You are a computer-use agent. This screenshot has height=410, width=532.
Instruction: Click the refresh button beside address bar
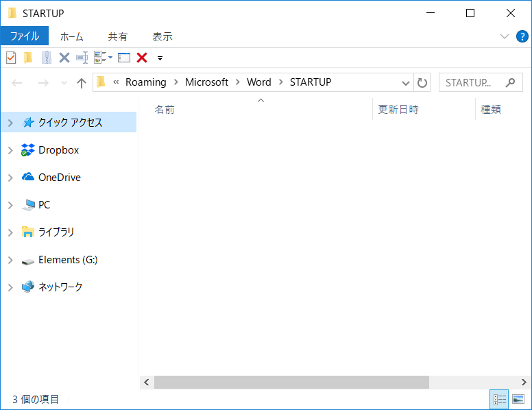[423, 83]
